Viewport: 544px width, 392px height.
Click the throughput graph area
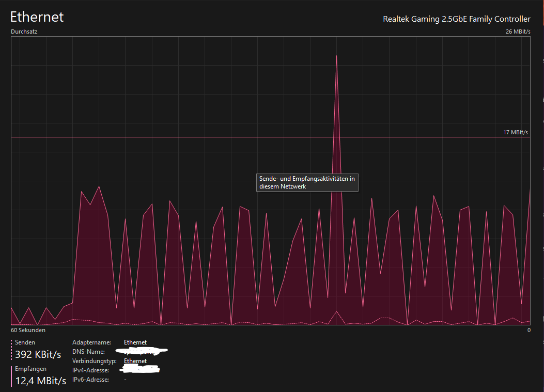[271, 181]
